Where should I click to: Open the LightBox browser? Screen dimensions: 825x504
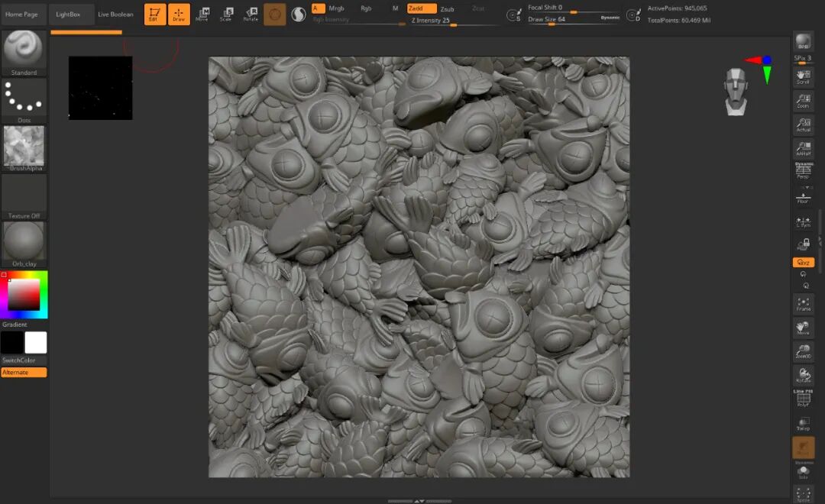[x=68, y=15]
